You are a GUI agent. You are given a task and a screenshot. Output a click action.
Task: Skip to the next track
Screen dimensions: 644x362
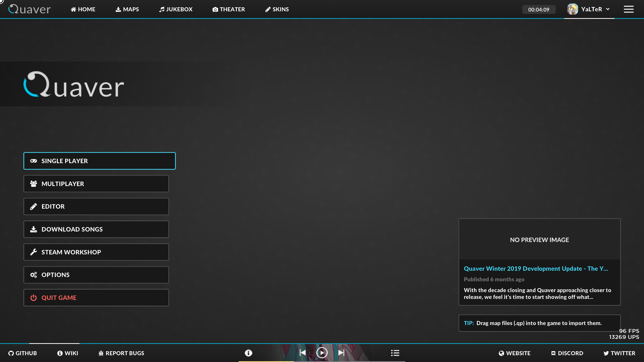point(341,353)
